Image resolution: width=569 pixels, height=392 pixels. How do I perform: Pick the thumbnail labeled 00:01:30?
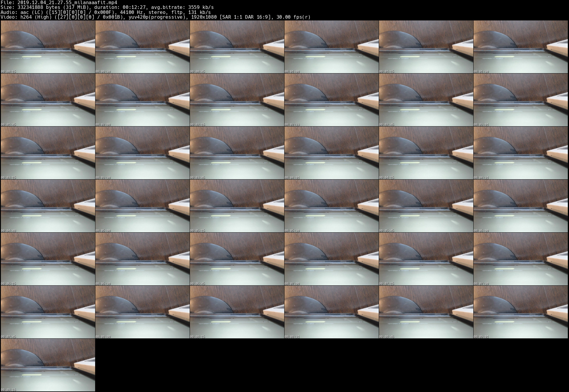(521, 47)
